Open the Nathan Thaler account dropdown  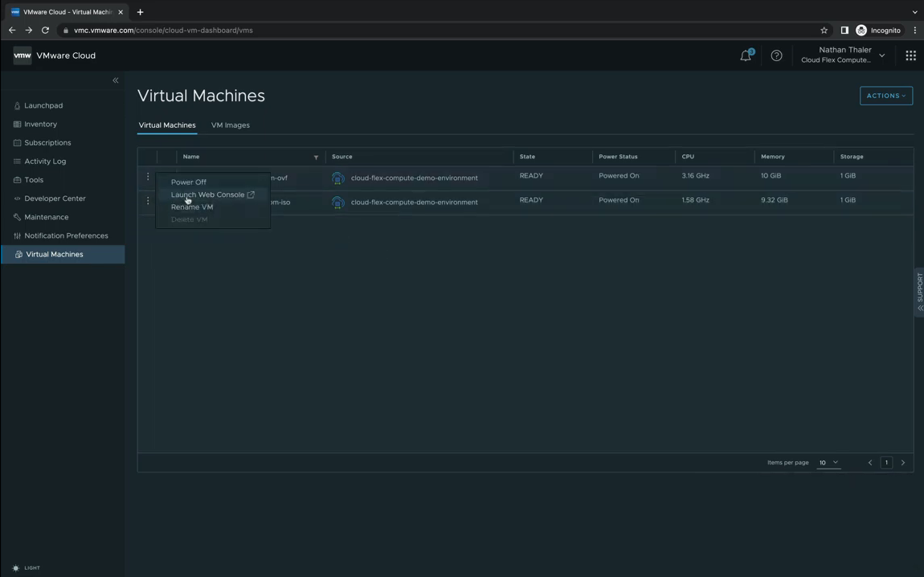click(x=844, y=55)
